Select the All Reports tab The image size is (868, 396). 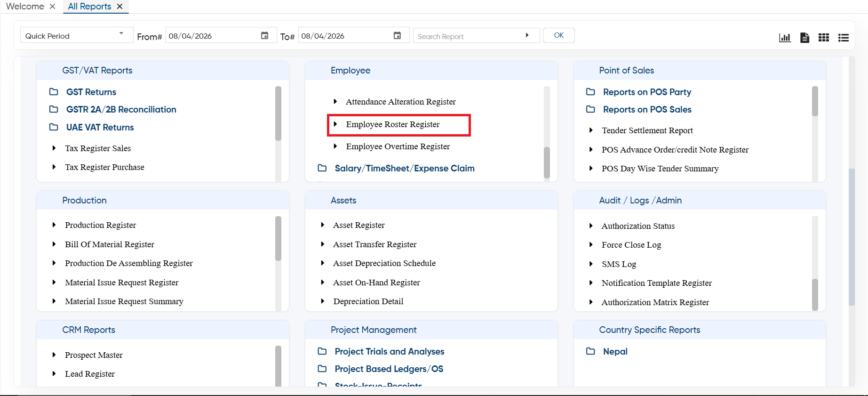pyautogui.click(x=89, y=6)
